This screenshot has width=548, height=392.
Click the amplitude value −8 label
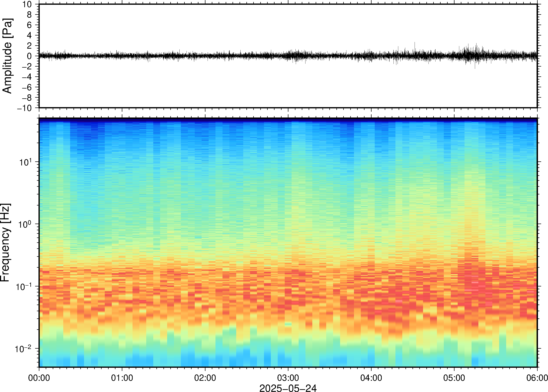pyautogui.click(x=27, y=97)
